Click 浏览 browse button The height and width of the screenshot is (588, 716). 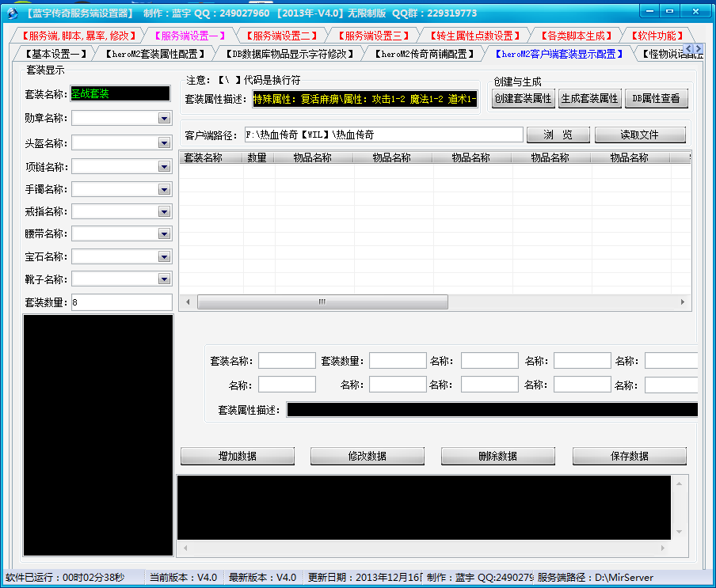558,135
